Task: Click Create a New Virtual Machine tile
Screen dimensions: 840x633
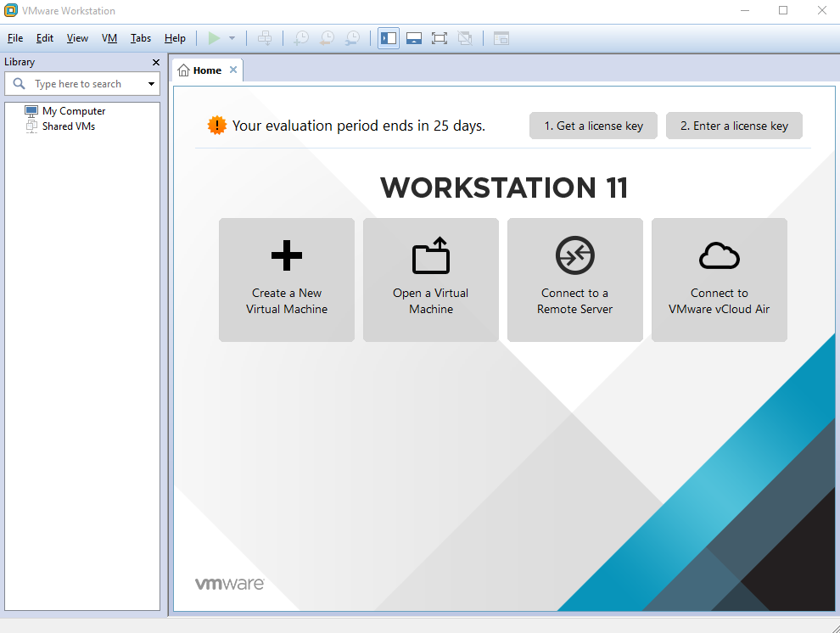Action: [x=287, y=279]
